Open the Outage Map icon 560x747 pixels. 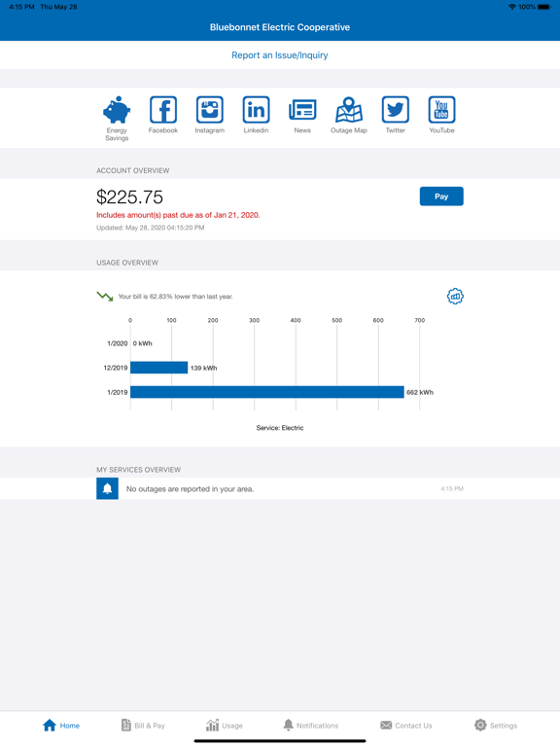click(349, 110)
